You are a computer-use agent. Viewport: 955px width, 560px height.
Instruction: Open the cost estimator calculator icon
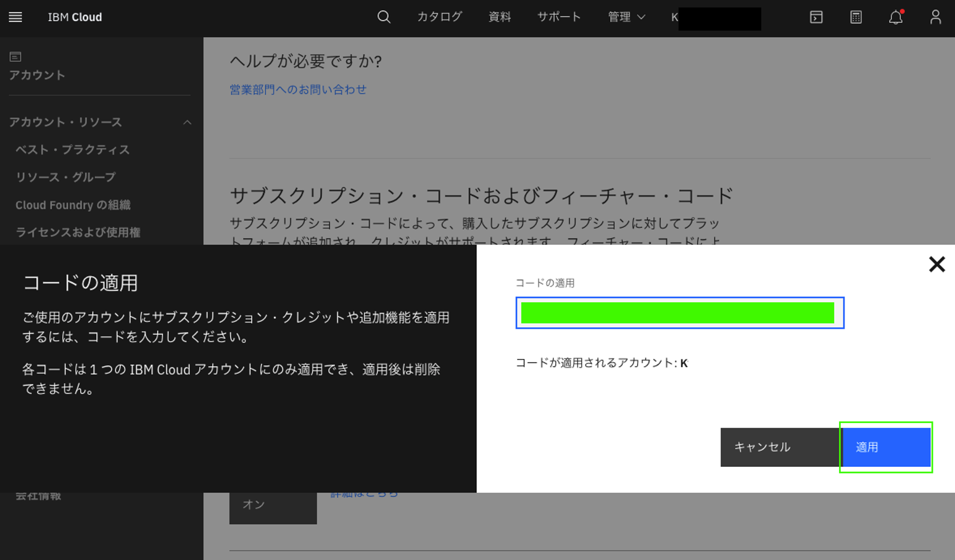[x=856, y=17]
